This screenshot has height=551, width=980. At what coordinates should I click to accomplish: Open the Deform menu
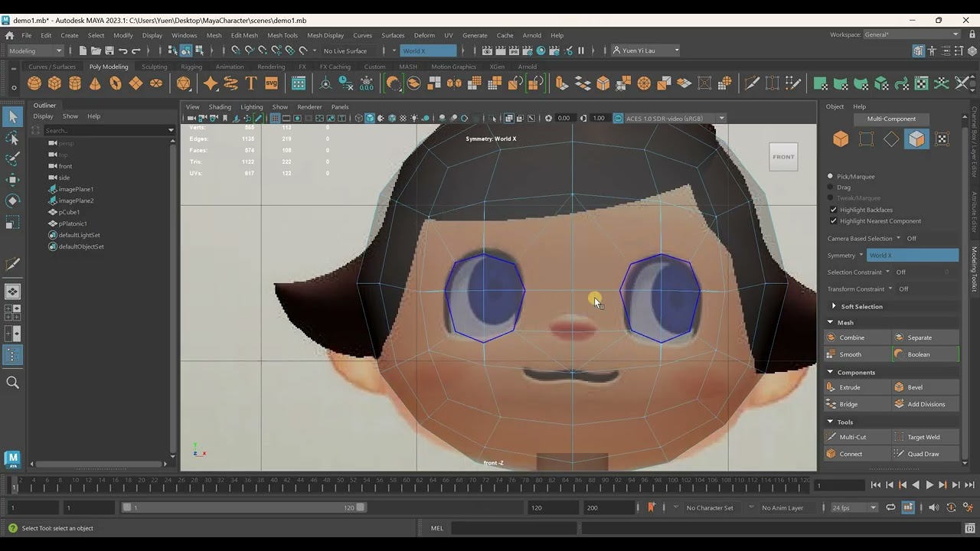(424, 35)
